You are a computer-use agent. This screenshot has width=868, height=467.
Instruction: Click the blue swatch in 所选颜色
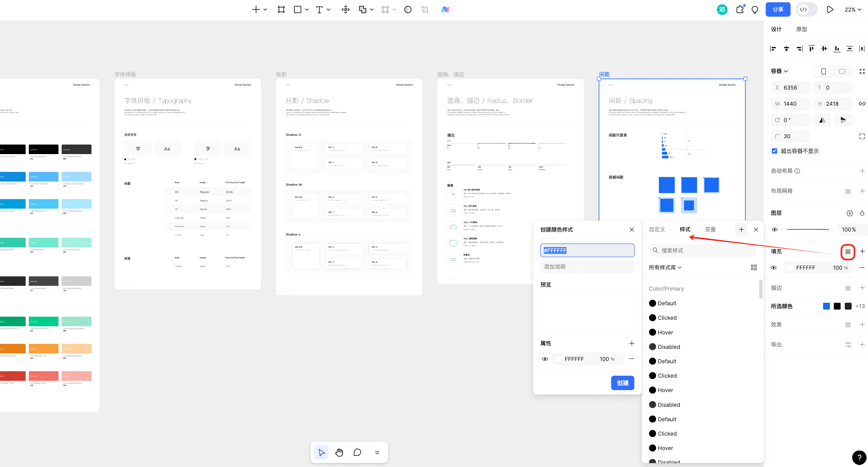(826, 306)
